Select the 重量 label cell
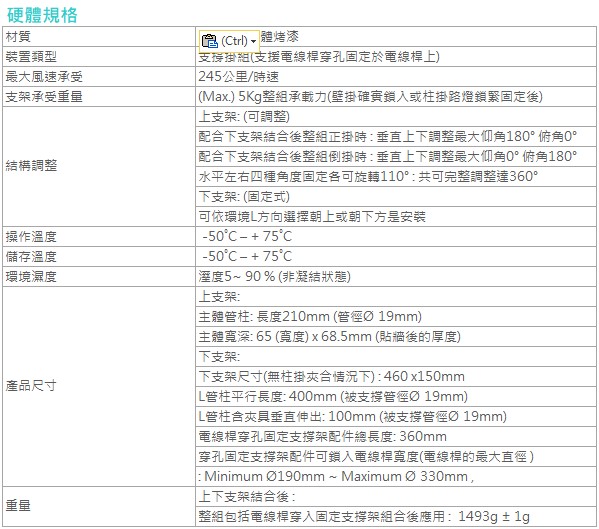Viewport: 599px width, 529px height. click(99, 506)
